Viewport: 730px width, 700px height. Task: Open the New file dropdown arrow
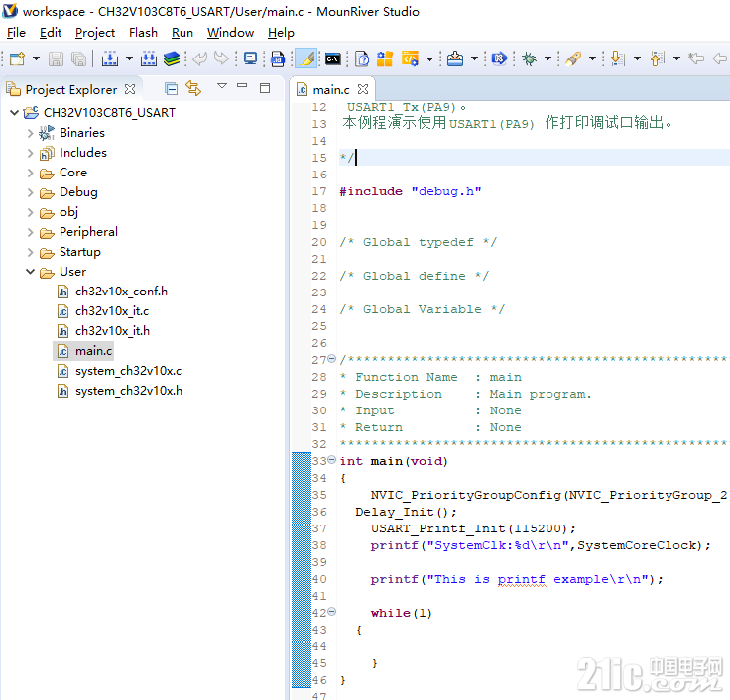pyautogui.click(x=36, y=58)
